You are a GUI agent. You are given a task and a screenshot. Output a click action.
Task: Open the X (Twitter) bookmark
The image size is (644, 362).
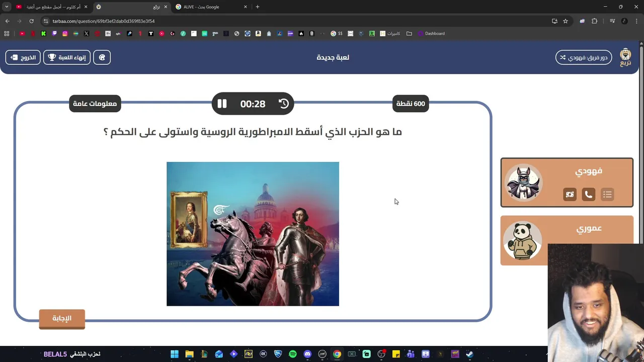point(87,34)
